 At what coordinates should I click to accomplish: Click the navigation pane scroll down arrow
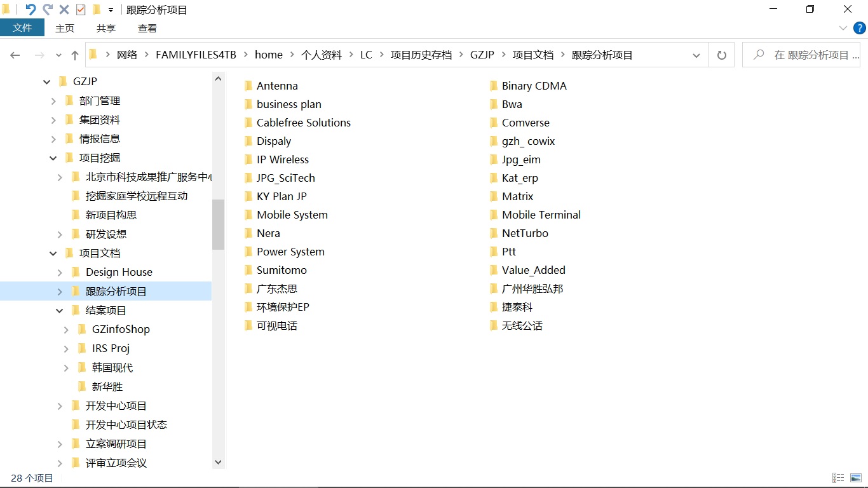(218, 463)
